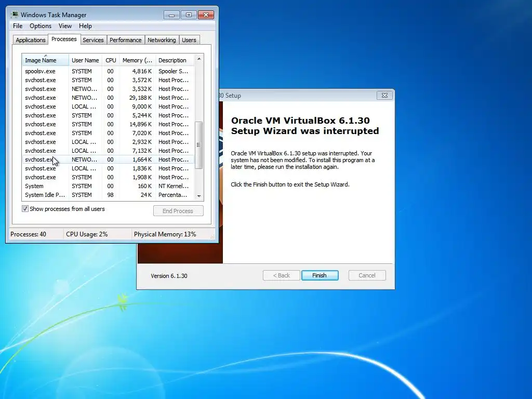Switch to the Services tab
532x399 pixels.
(x=93, y=40)
